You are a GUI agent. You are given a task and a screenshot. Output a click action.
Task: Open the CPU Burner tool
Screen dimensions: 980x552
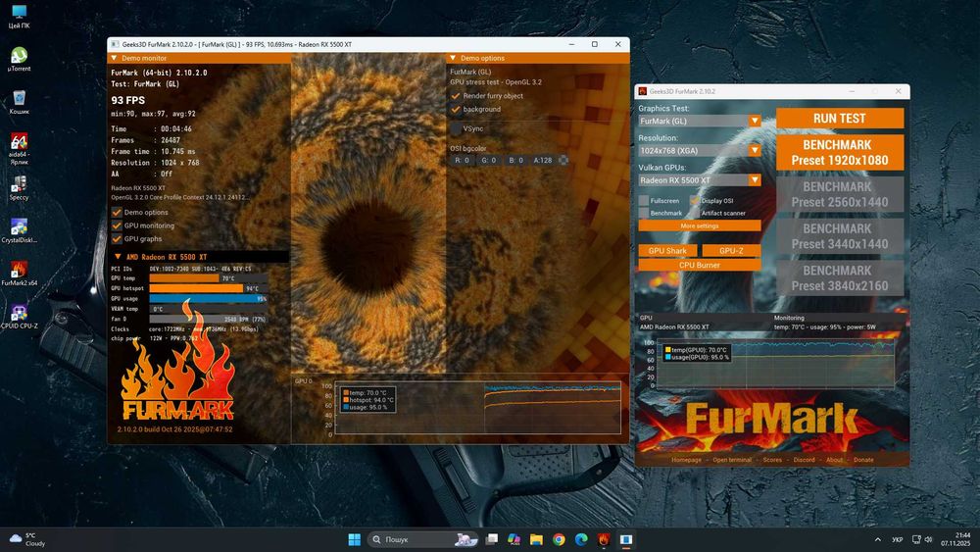700,265
